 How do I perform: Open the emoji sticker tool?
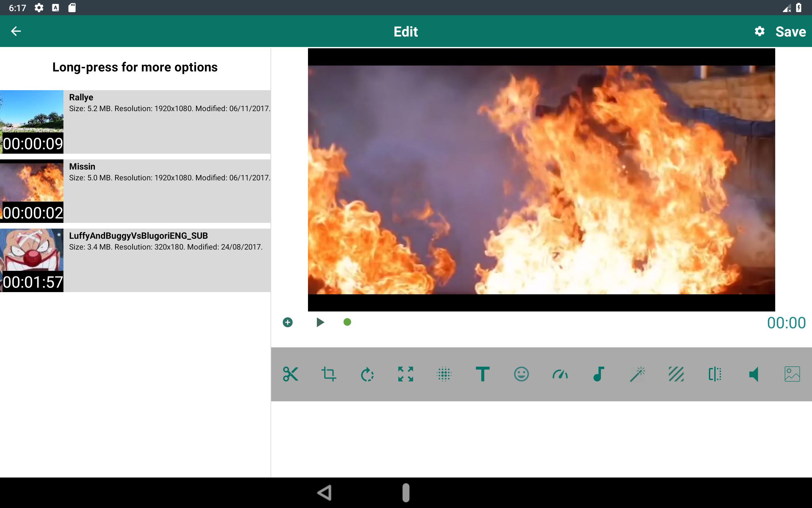[521, 374]
